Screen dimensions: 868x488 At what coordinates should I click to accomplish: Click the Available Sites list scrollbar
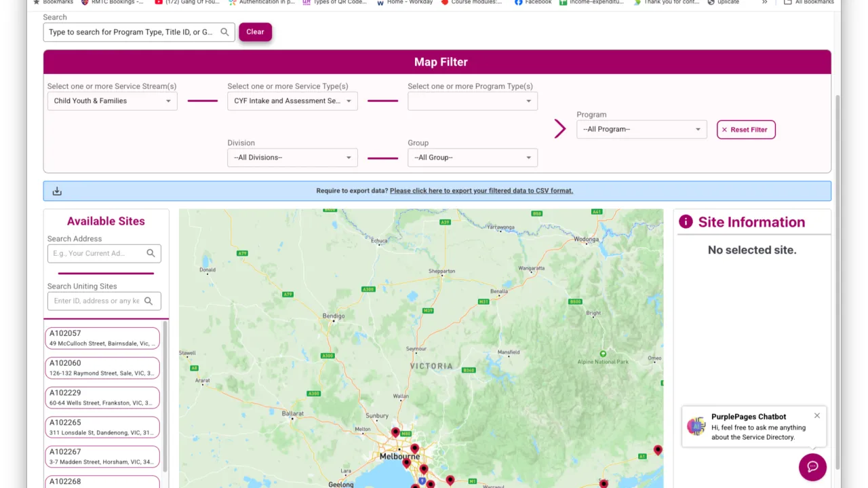[165, 396]
